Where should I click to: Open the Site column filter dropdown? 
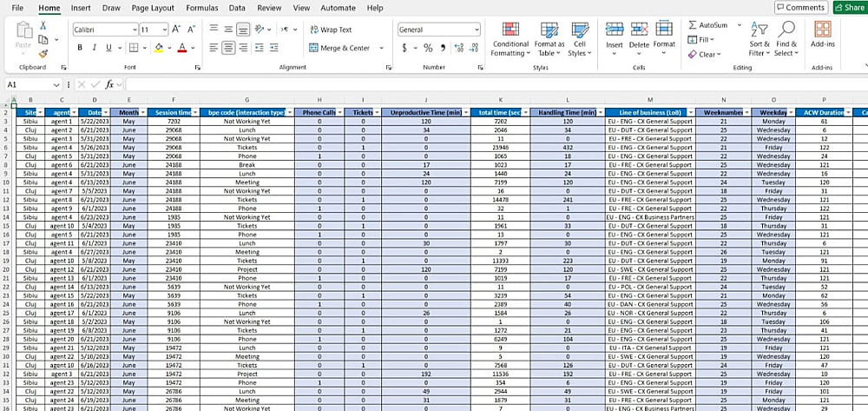pyautogui.click(x=40, y=112)
